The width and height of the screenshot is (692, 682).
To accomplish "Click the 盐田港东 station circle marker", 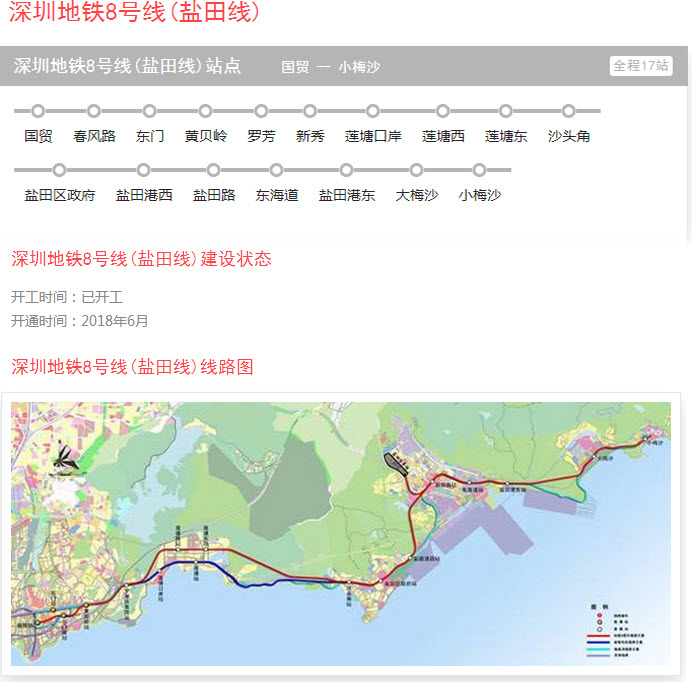I will click(x=346, y=170).
